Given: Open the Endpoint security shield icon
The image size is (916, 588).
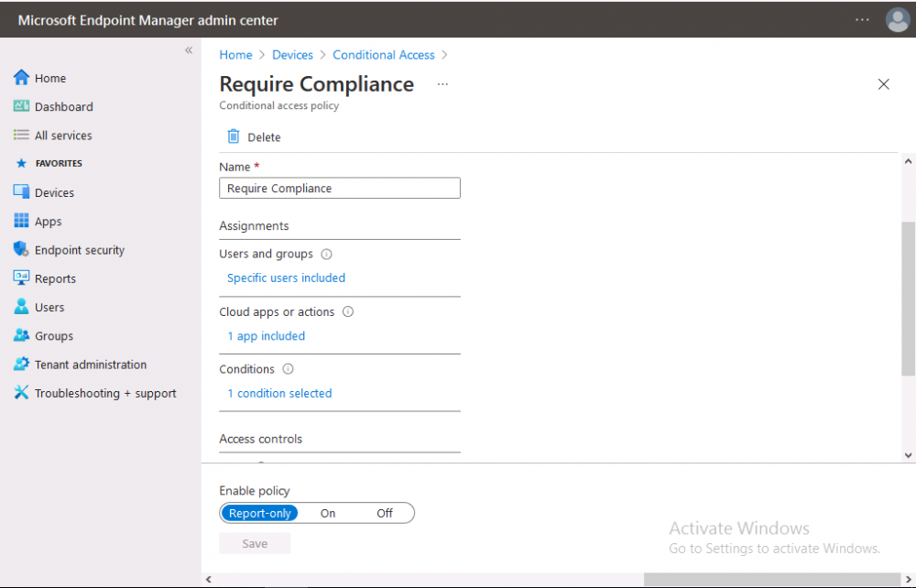Looking at the screenshot, I should coord(21,249).
